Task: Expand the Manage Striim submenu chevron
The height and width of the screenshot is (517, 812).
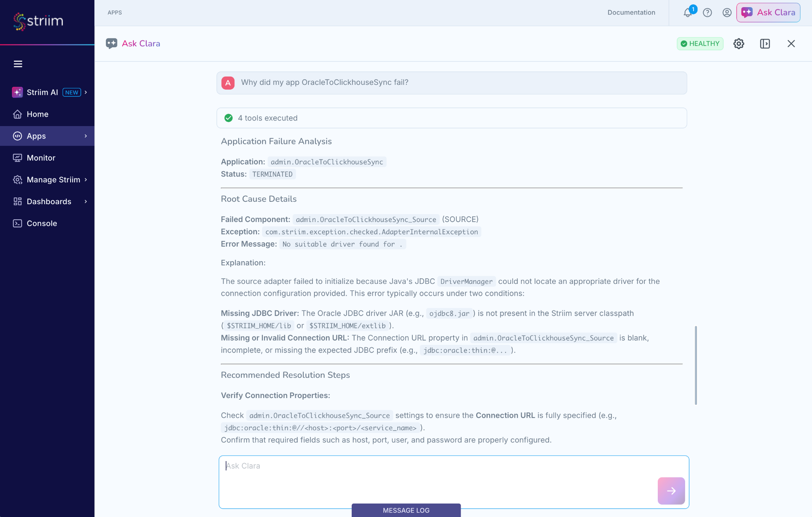Action: [86, 180]
